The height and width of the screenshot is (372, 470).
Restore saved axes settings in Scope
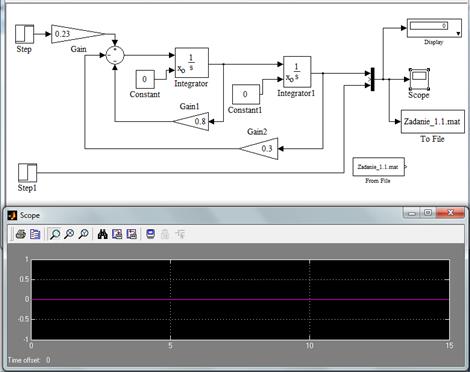pos(131,234)
